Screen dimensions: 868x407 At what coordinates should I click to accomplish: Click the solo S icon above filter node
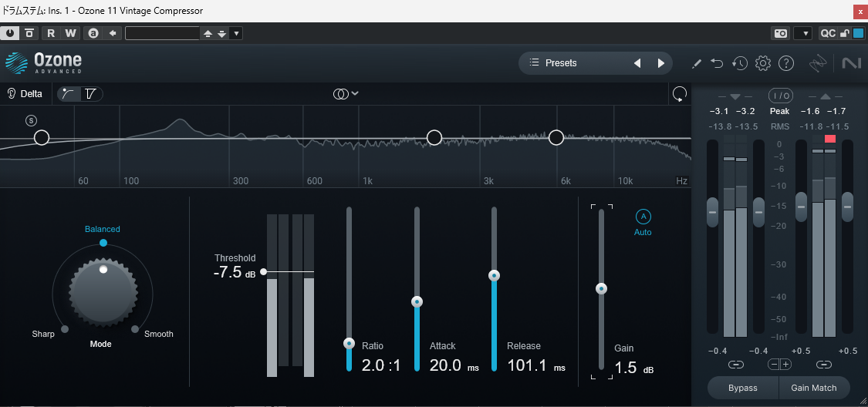pyautogui.click(x=31, y=120)
